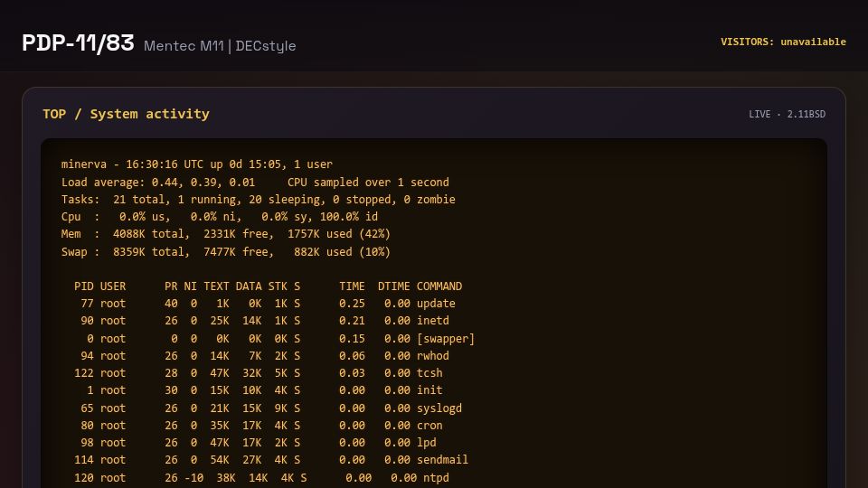Viewport: 868px width, 488px height.
Task: Click the 0.21 TIME value for inetd
Action: pos(352,320)
